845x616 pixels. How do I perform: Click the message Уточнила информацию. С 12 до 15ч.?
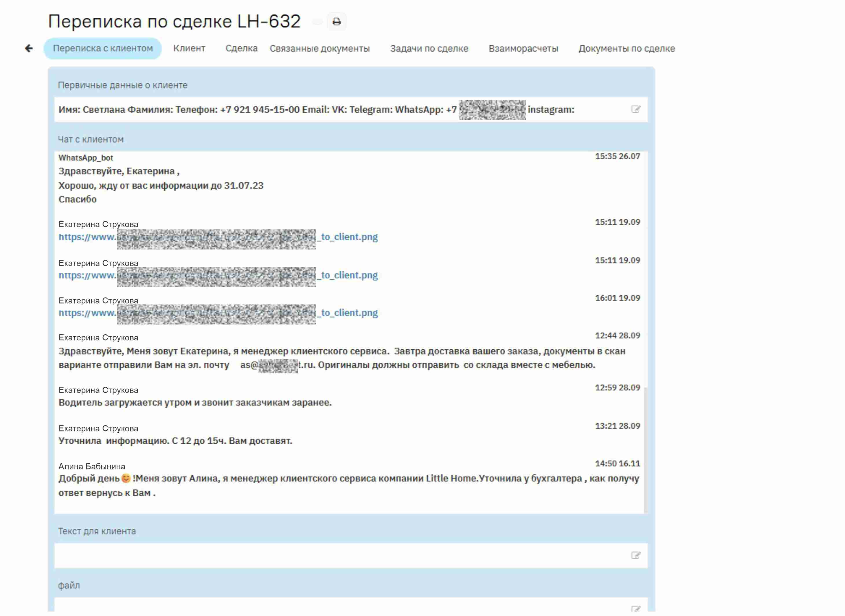[x=175, y=441]
